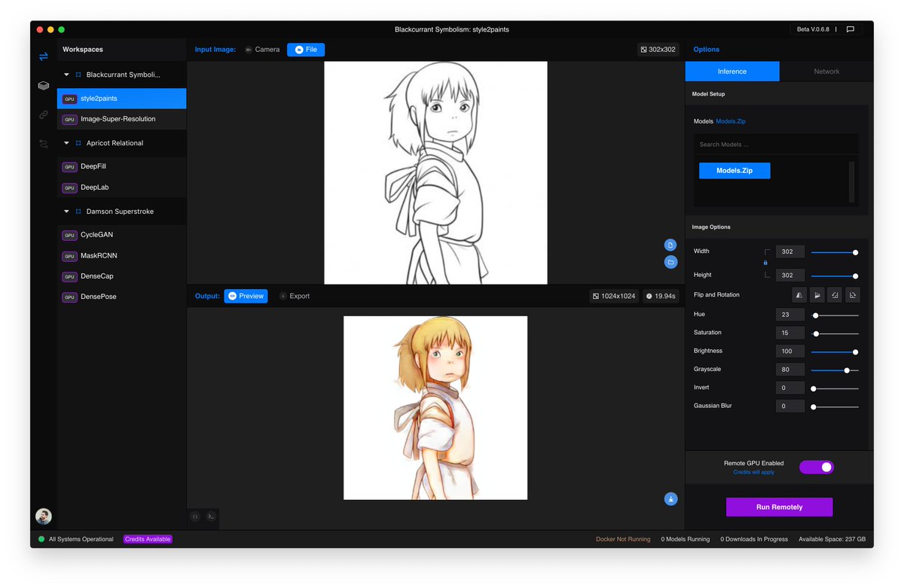Rotate the image clockwise
904x588 pixels.
(x=853, y=295)
